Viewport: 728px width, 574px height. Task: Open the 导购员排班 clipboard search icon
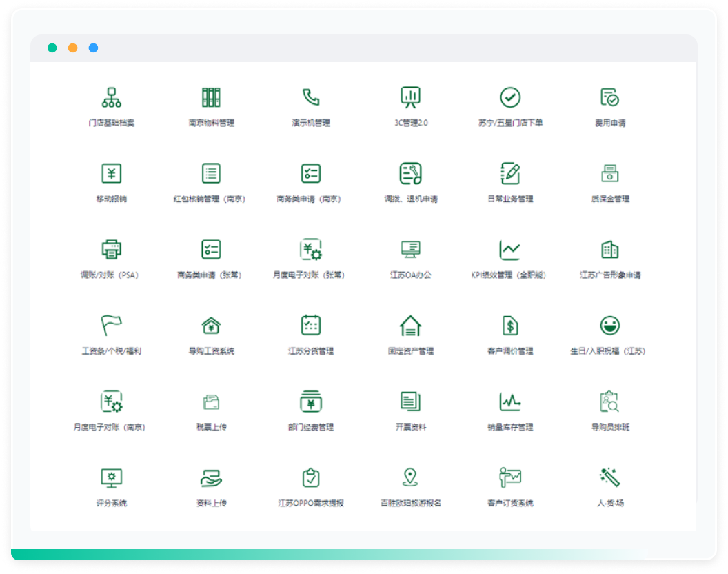(x=609, y=401)
